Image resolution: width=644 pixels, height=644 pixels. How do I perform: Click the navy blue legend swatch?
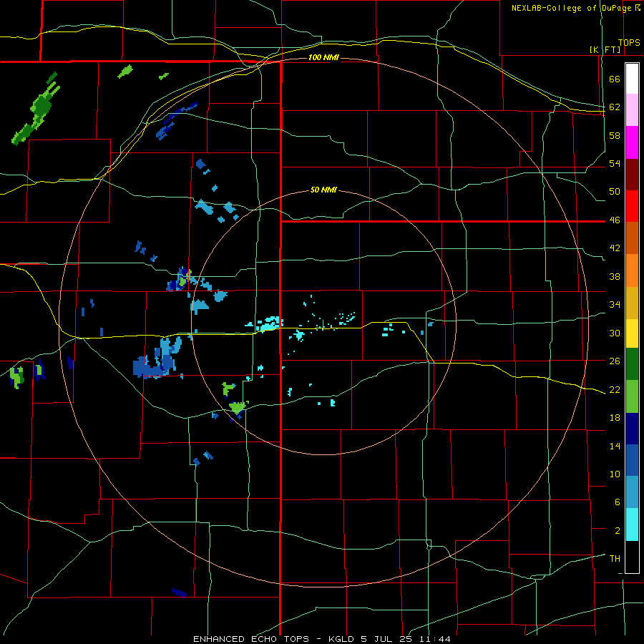pyautogui.click(x=632, y=429)
